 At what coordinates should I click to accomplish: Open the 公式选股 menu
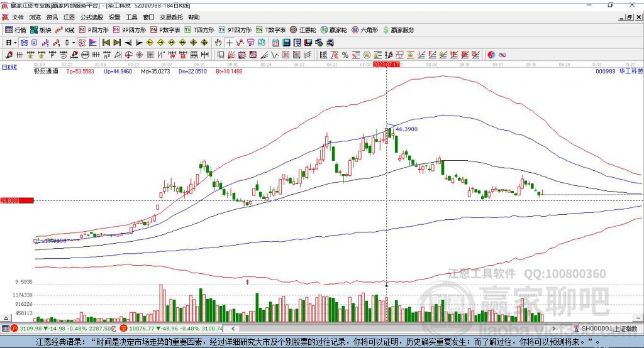click(92, 17)
